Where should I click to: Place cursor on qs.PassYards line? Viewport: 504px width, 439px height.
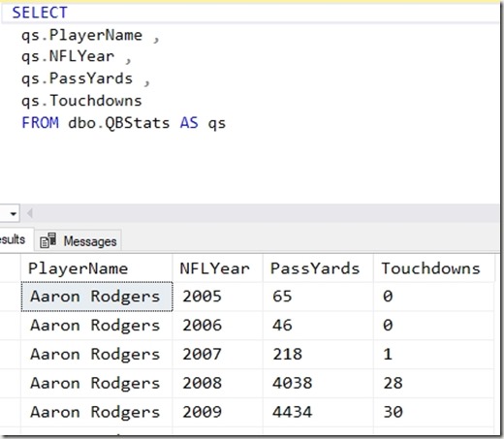coord(85,79)
